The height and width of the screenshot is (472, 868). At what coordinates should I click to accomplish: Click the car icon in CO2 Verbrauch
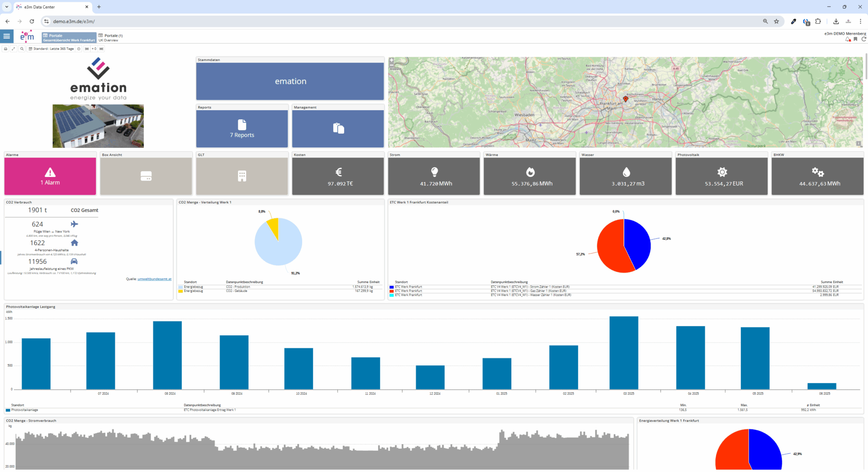[74, 262]
